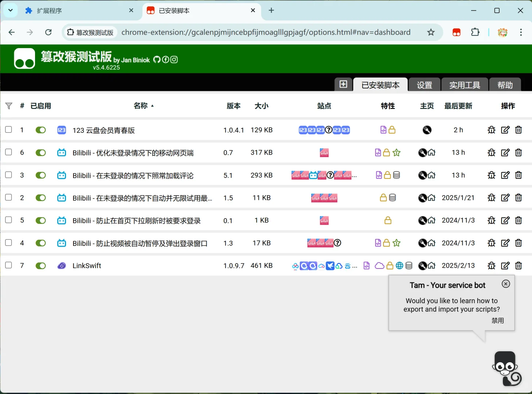The image size is (532, 394).
Task: Switch to the 设置 tab
Action: click(x=424, y=84)
